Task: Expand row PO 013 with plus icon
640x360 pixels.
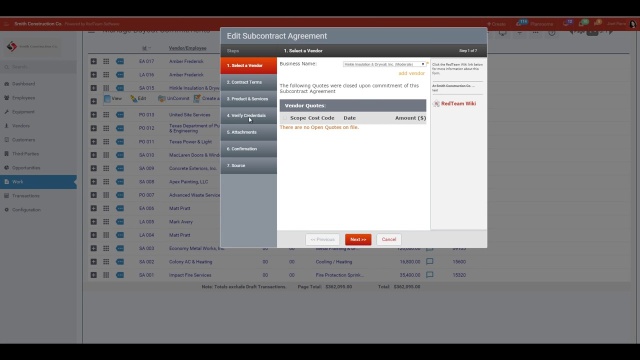Action: (93, 115)
